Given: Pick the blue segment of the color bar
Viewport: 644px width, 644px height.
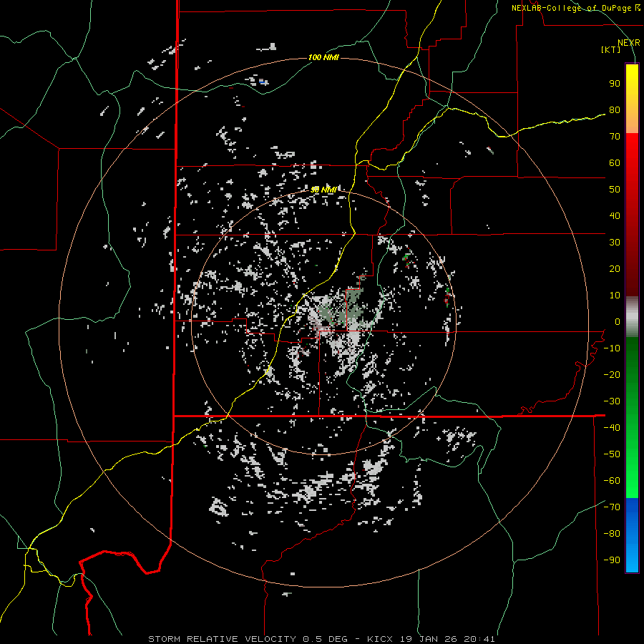Looking at the screenshot, I should click(632, 535).
